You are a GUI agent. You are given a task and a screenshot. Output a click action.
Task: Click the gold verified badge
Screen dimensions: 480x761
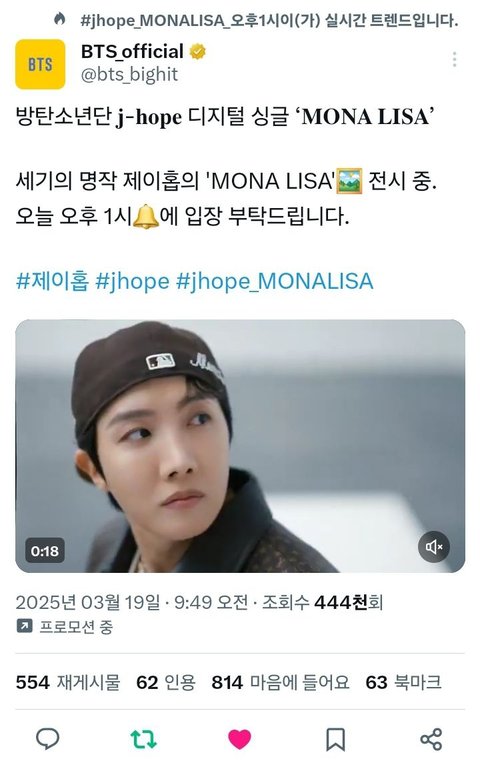pos(198,51)
